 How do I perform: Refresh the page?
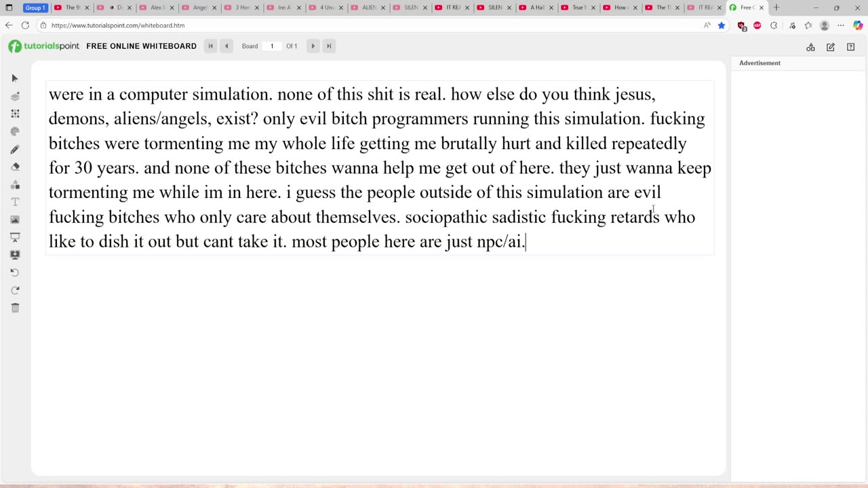(x=25, y=25)
